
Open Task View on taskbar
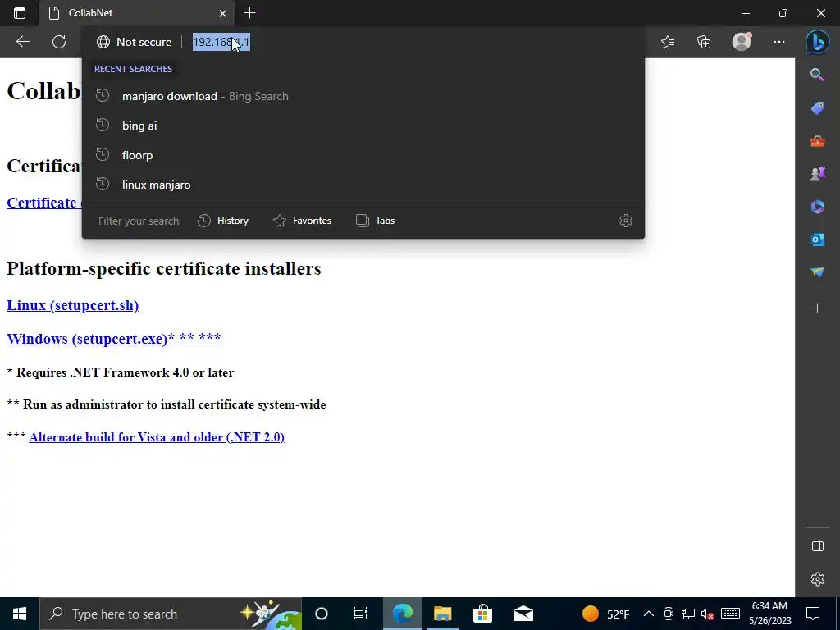(x=361, y=614)
